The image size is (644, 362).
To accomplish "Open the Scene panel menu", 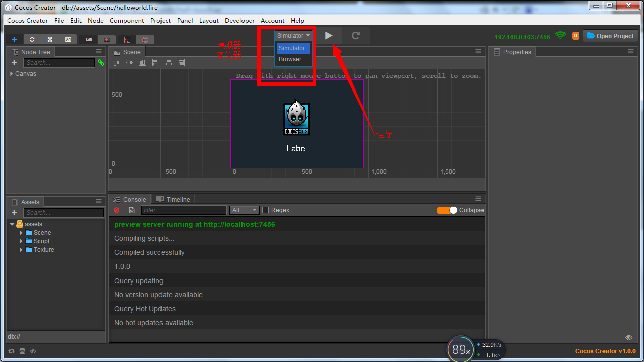I will 478,52.
